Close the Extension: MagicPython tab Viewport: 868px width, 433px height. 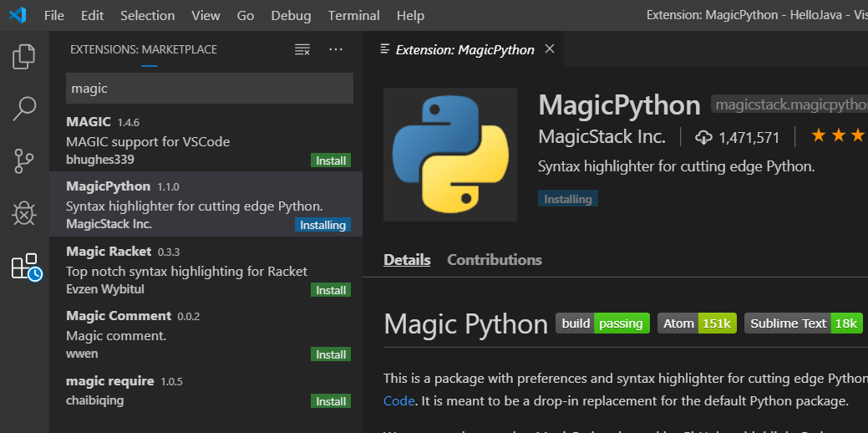(550, 48)
